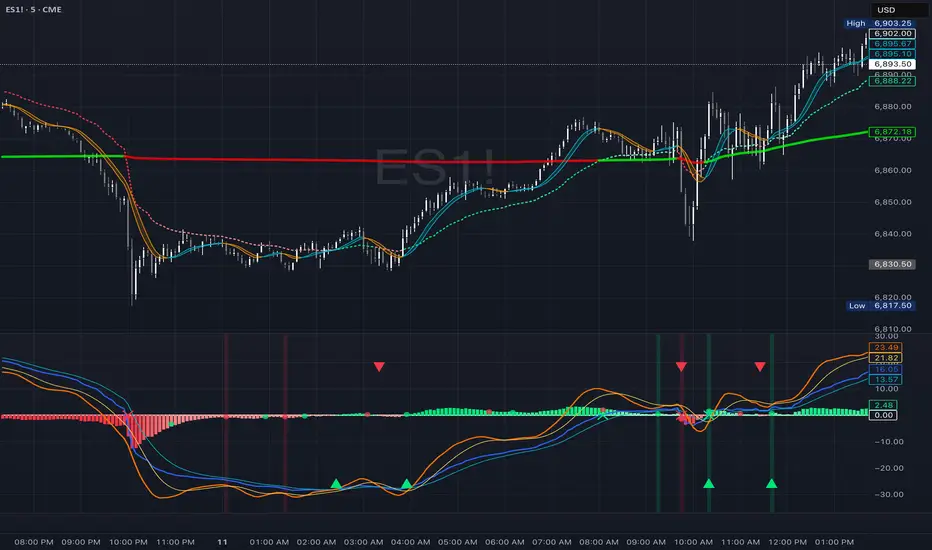Click the teal 13.57 indicator value label
Screen dimensions: 932x550
click(x=886, y=379)
